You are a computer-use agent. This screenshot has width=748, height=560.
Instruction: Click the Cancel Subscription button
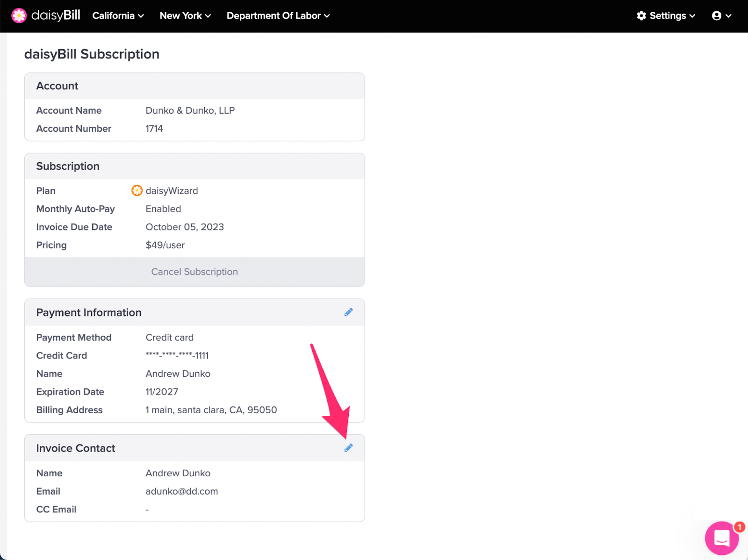[x=194, y=272]
